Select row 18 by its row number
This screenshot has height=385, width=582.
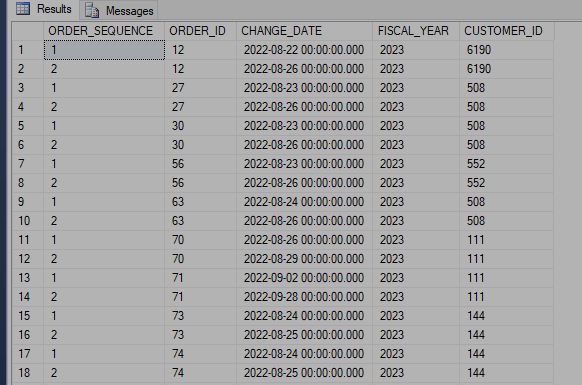pyautogui.click(x=28, y=373)
